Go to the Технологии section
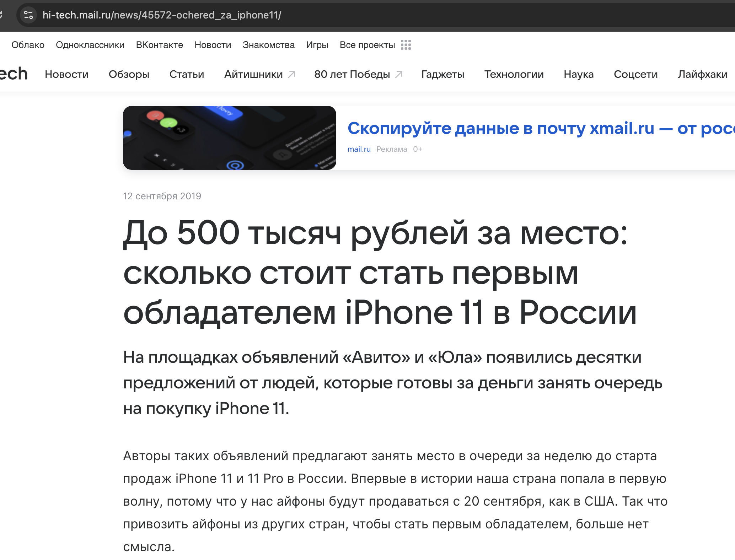735x560 pixels. 514,74
